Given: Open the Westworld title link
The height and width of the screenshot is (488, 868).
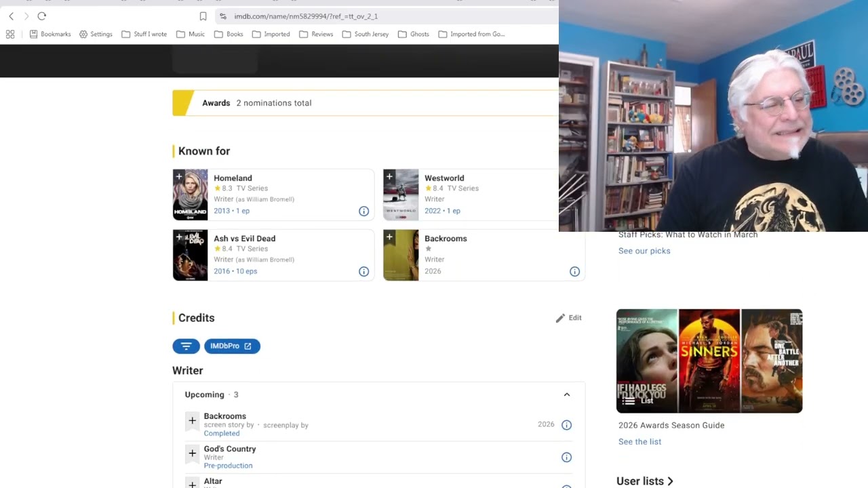Looking at the screenshot, I should [x=444, y=178].
